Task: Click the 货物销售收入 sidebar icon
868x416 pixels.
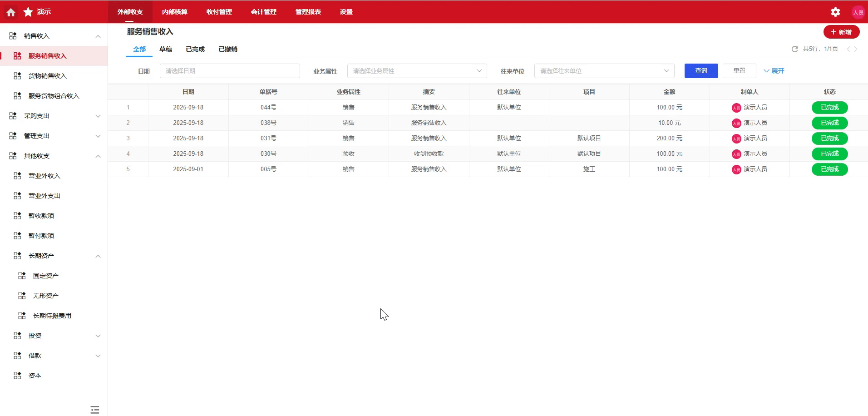Action: (x=17, y=76)
